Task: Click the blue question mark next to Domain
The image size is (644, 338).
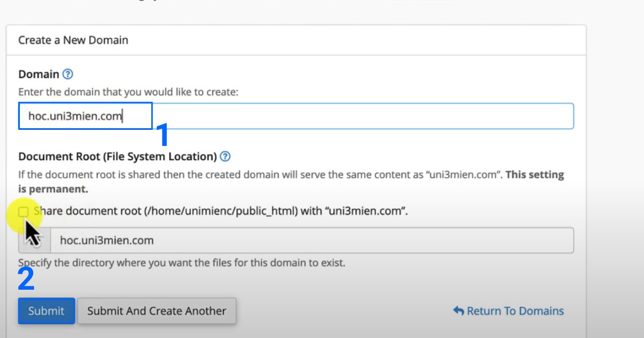Action: tap(68, 74)
